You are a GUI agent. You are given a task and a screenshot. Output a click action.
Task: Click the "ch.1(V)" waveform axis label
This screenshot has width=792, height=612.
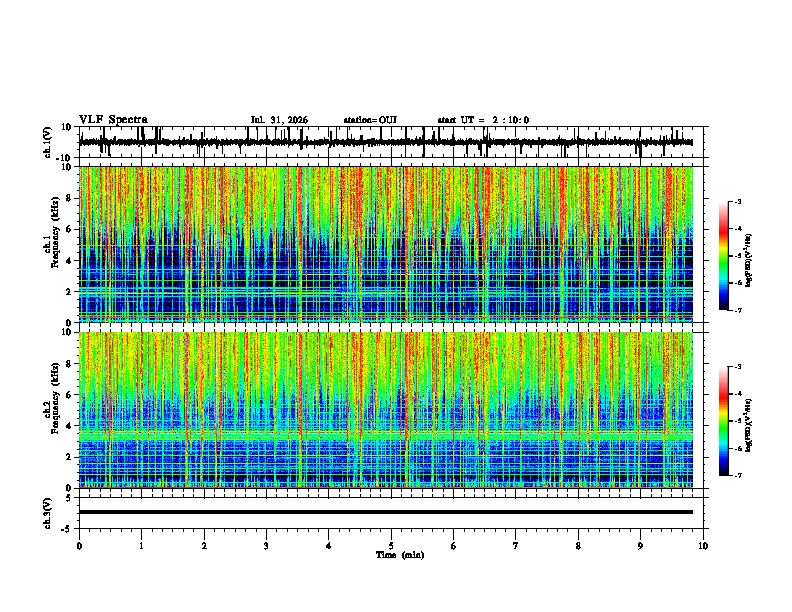47,142
